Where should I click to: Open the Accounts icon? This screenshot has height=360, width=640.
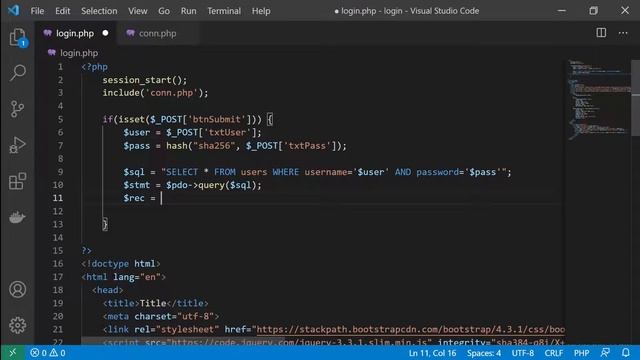pos(18,289)
